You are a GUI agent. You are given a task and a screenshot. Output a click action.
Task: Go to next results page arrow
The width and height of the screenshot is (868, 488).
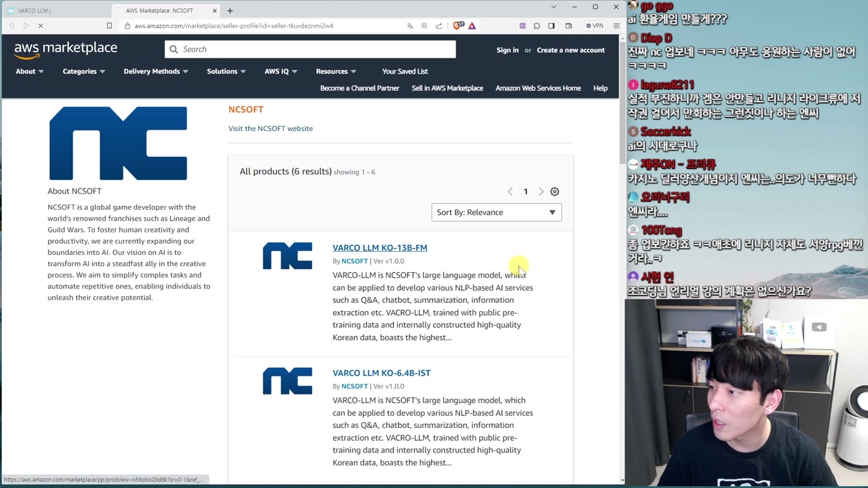(x=541, y=192)
